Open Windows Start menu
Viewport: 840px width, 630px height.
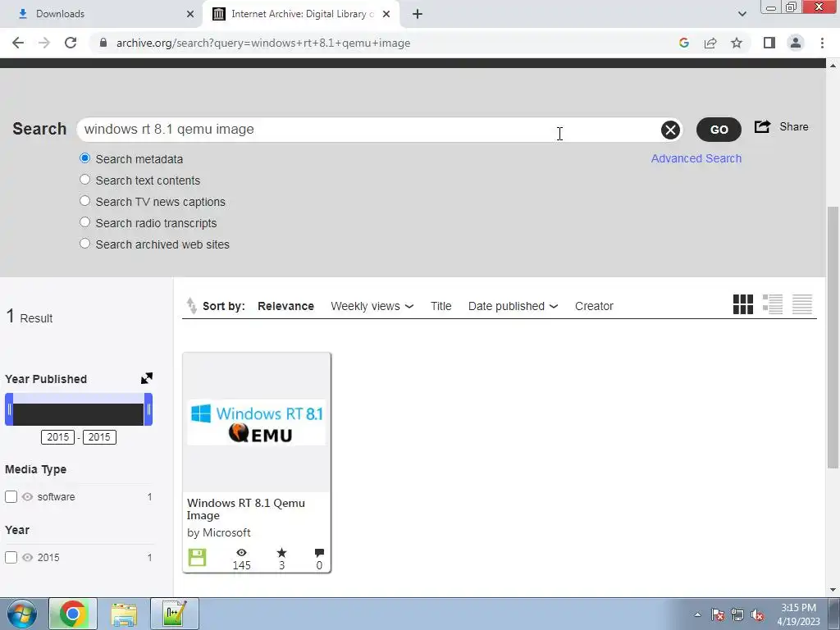click(22, 614)
